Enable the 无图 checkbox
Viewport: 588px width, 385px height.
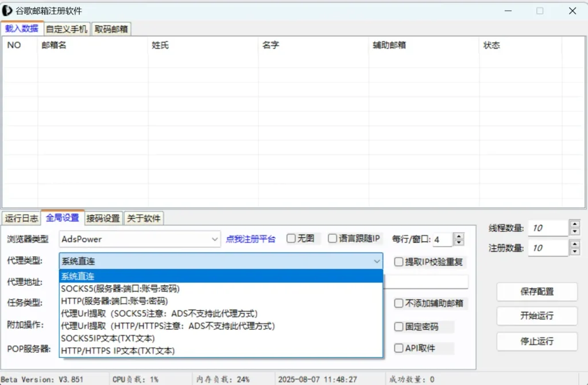pos(291,239)
